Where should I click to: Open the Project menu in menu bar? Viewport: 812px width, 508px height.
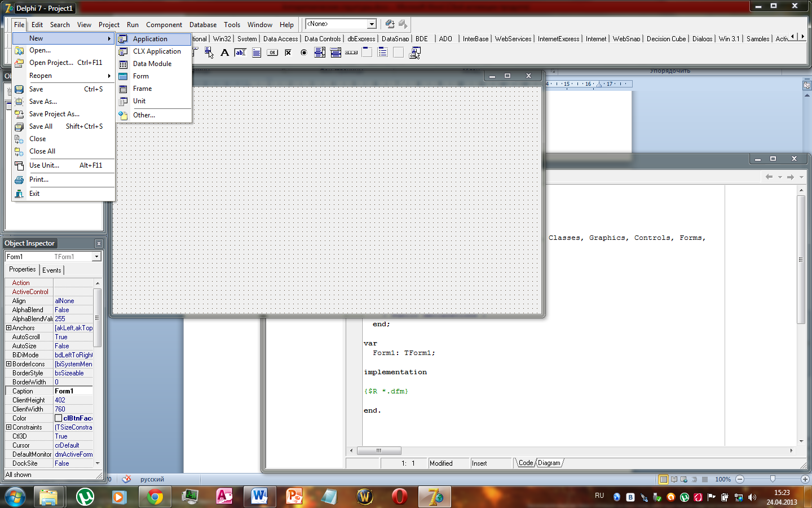click(109, 25)
